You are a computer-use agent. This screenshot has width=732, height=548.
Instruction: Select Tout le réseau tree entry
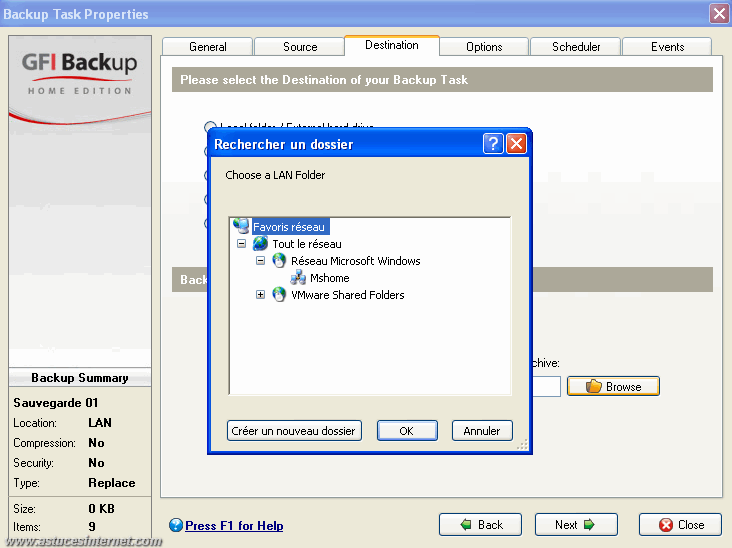coord(307,244)
